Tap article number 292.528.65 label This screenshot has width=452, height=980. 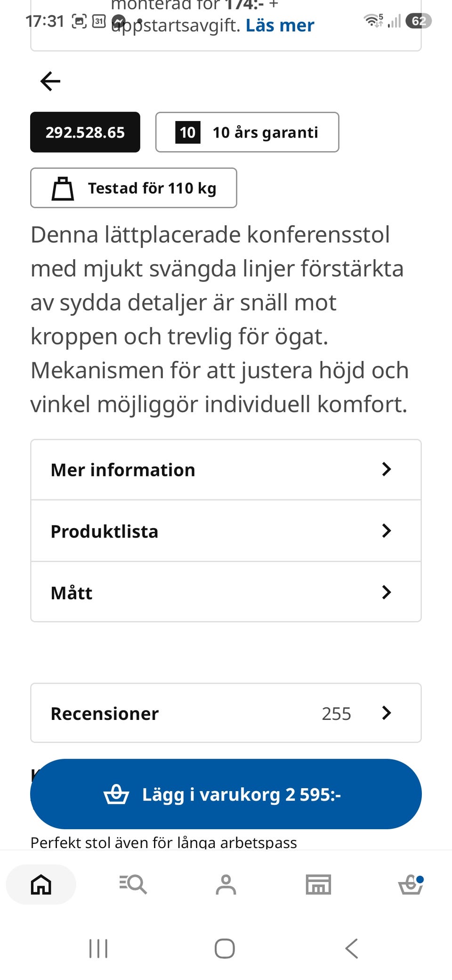pos(85,132)
